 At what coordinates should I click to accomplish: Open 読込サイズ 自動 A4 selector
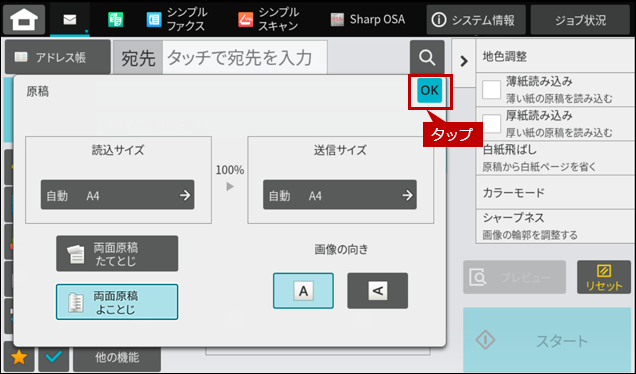coord(118,195)
